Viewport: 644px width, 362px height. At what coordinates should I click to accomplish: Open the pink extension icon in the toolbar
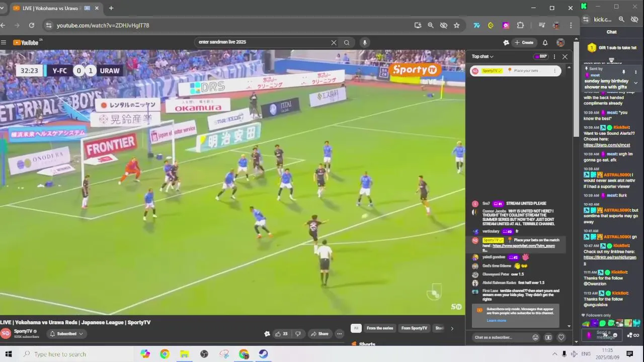[x=506, y=25]
